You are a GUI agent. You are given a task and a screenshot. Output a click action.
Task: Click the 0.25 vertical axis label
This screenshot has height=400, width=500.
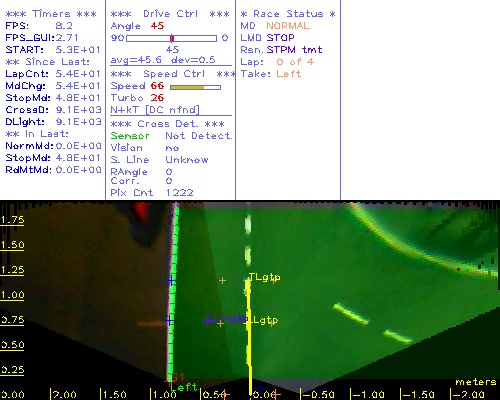pos(12,370)
